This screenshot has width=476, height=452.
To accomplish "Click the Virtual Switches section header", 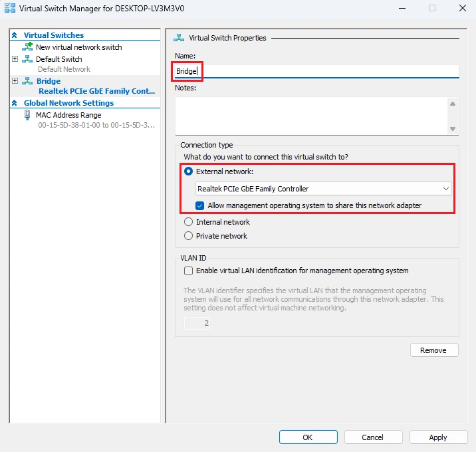I will click(x=54, y=35).
